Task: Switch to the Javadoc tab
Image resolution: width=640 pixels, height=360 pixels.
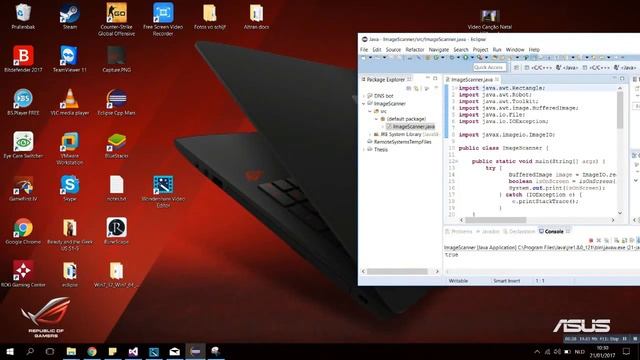Action: (488, 231)
